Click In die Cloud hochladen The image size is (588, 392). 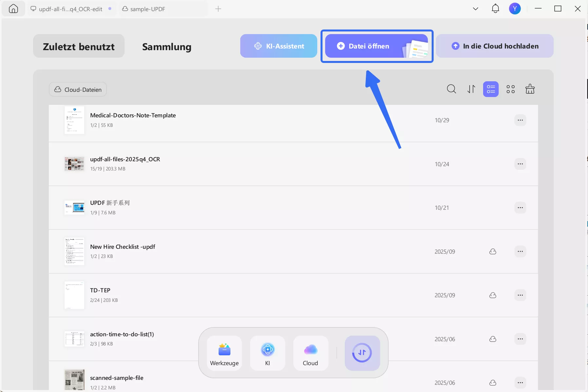coord(495,46)
